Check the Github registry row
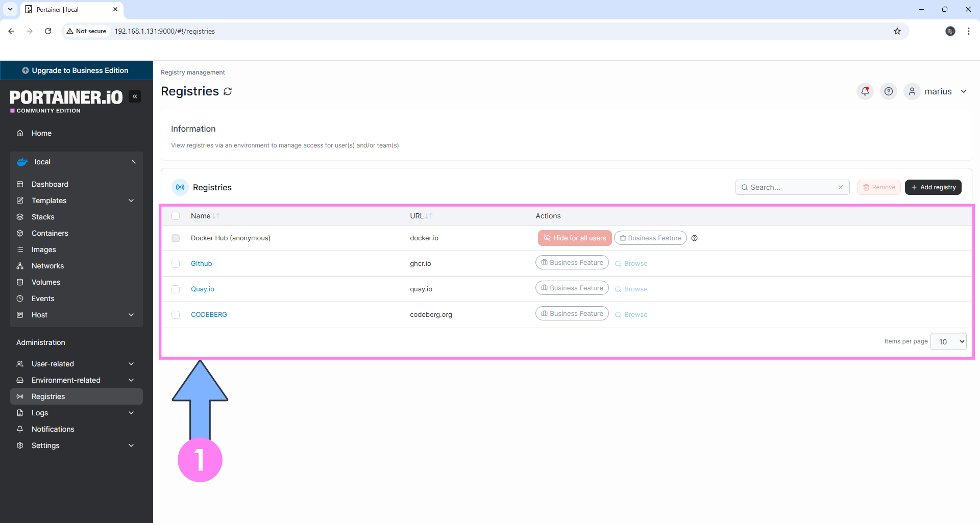980x523 pixels. 176,264
